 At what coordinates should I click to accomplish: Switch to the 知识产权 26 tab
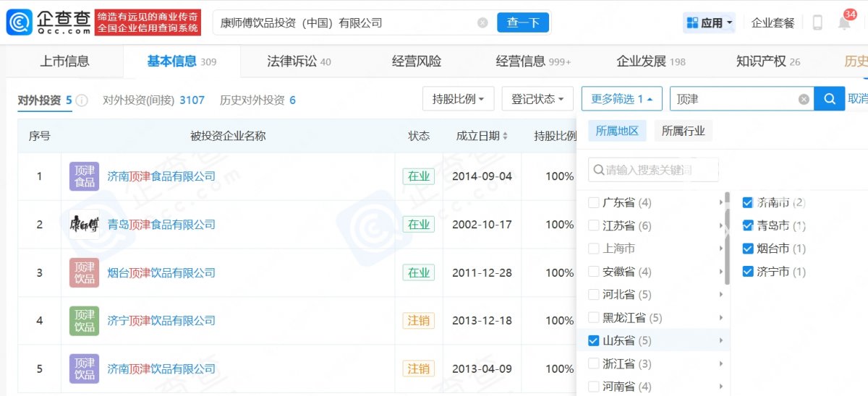click(767, 61)
